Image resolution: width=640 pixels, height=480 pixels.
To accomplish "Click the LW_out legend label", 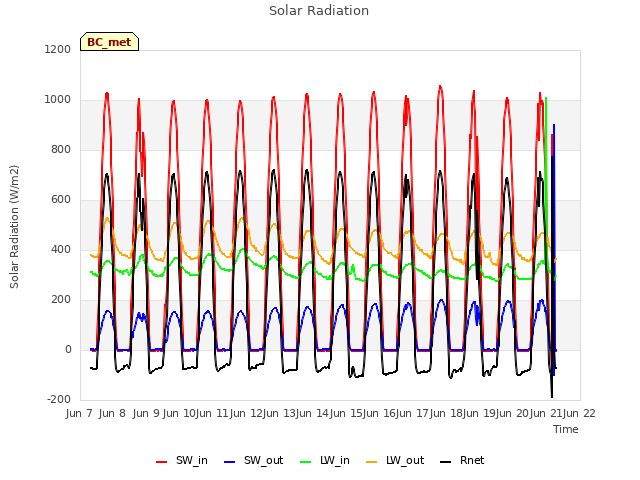I will (x=405, y=460).
